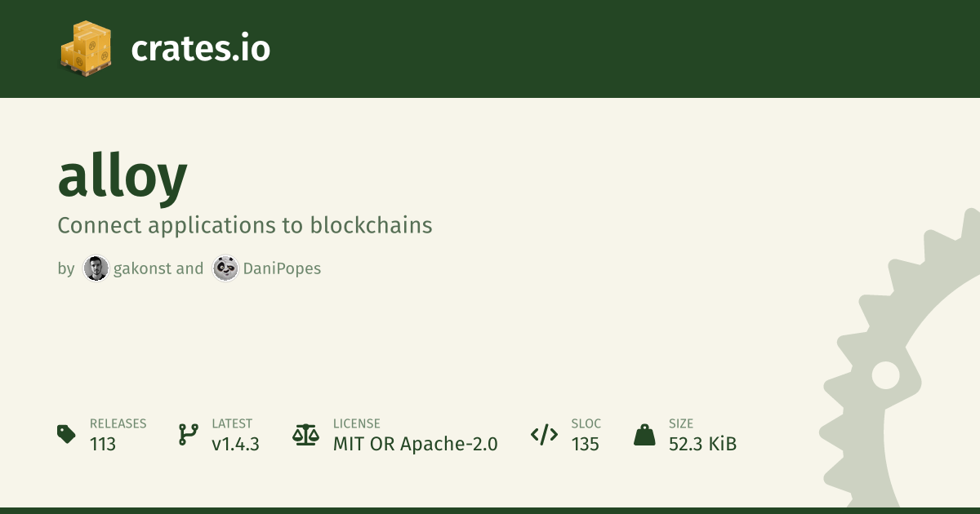Select the MIT OR Apache-2.0 license text
The width and height of the screenshot is (980, 514).
(415, 444)
